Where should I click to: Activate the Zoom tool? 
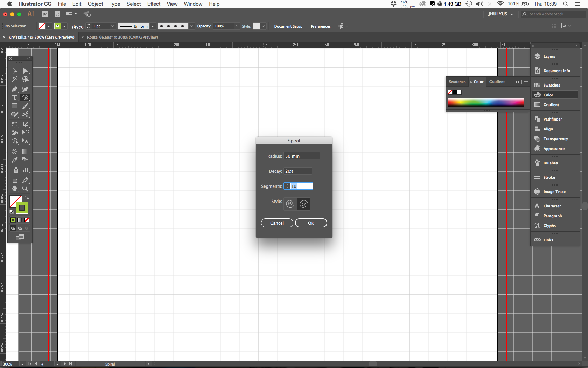(x=25, y=189)
